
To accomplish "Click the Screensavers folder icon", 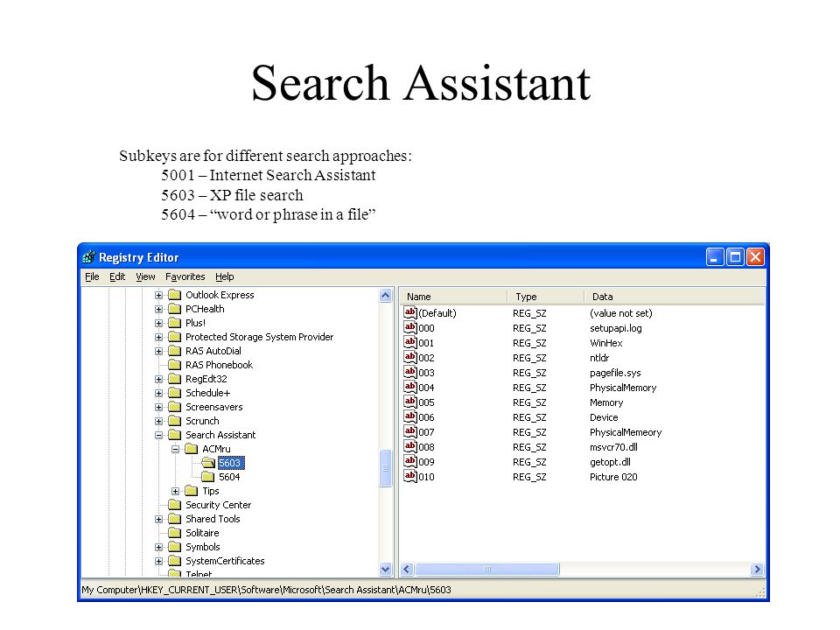I will tap(175, 407).
